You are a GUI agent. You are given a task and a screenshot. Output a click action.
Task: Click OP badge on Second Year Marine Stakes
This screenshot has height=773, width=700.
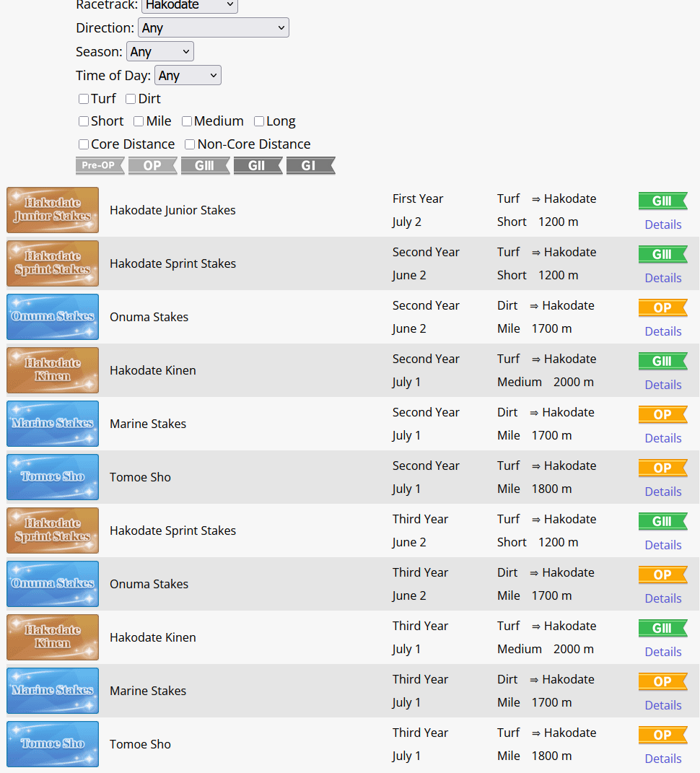click(663, 414)
